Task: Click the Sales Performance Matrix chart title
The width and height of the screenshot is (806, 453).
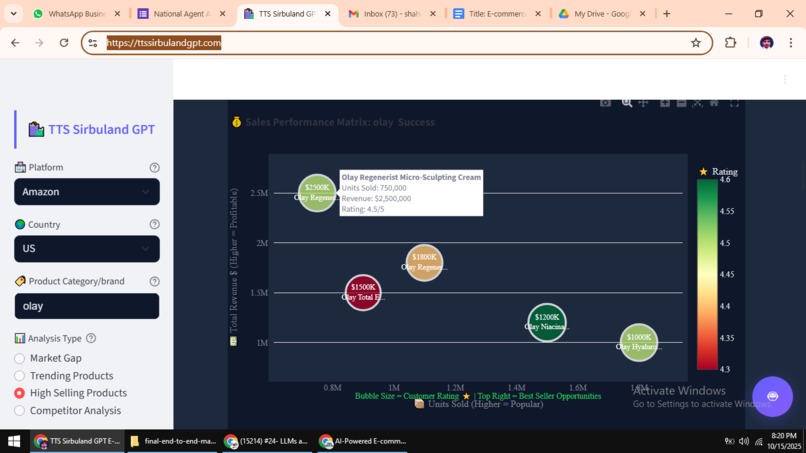Action: pos(340,122)
